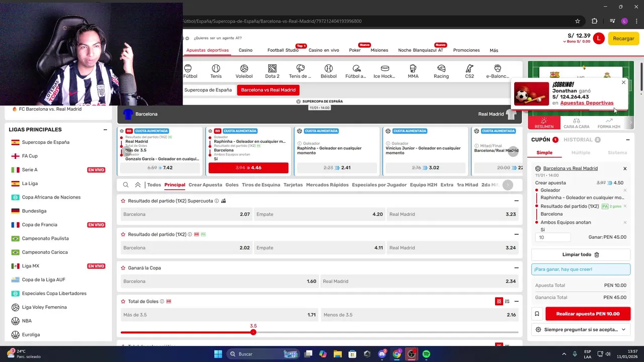Open the Racing category icon
Screen dimensions: 644x362
(441, 71)
